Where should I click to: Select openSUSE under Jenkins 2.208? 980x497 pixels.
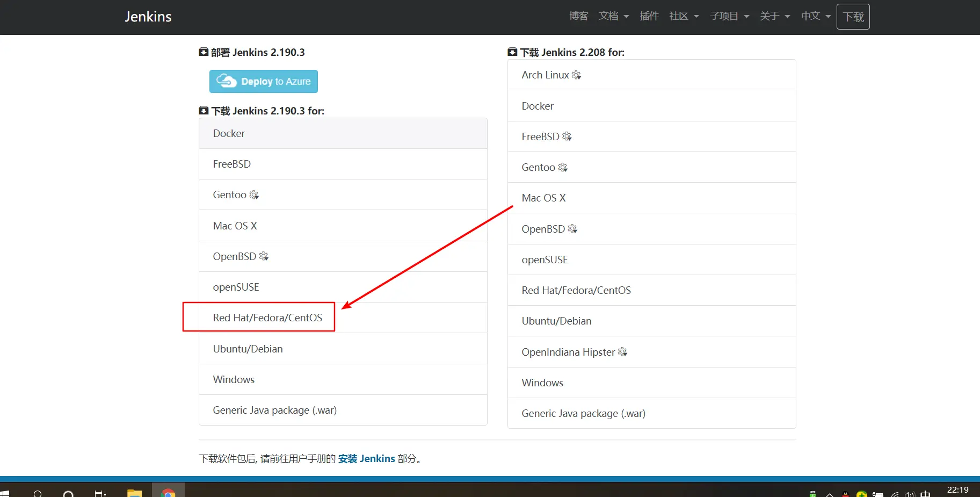coord(652,260)
